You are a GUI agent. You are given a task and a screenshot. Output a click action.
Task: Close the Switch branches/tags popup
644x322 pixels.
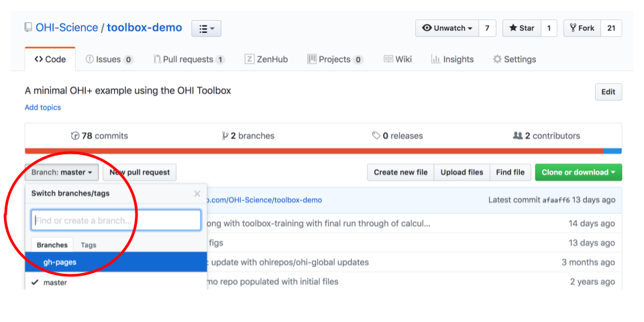click(x=197, y=193)
